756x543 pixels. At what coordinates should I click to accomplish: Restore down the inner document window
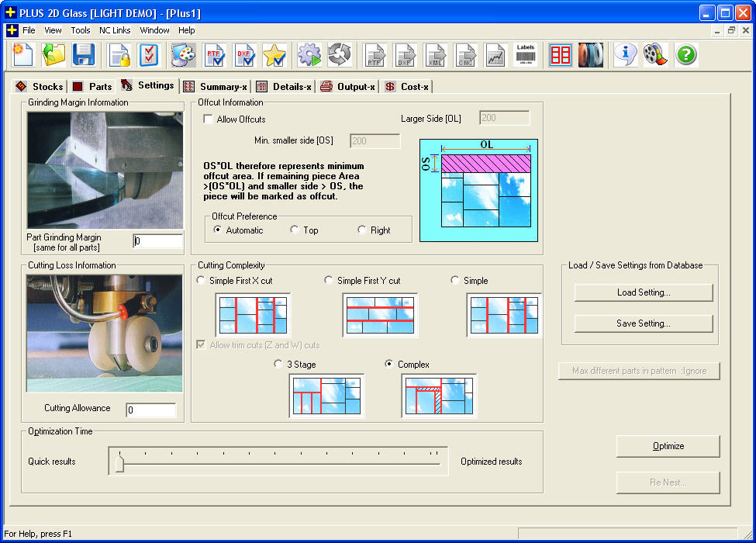[x=731, y=30]
